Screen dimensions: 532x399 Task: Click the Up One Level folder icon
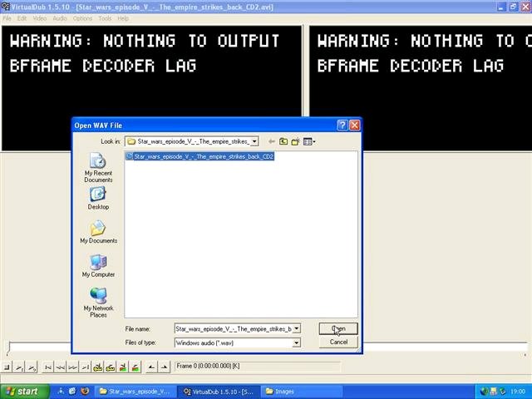283,141
